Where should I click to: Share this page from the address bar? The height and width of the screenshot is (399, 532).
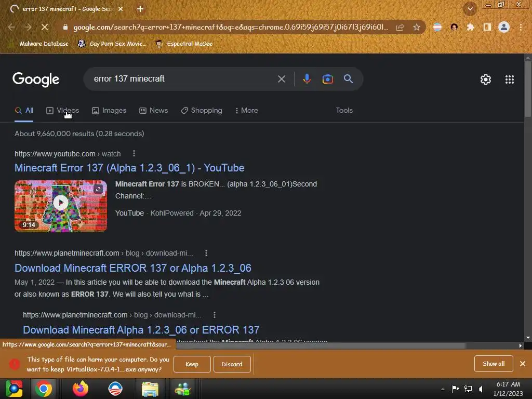coord(400,27)
